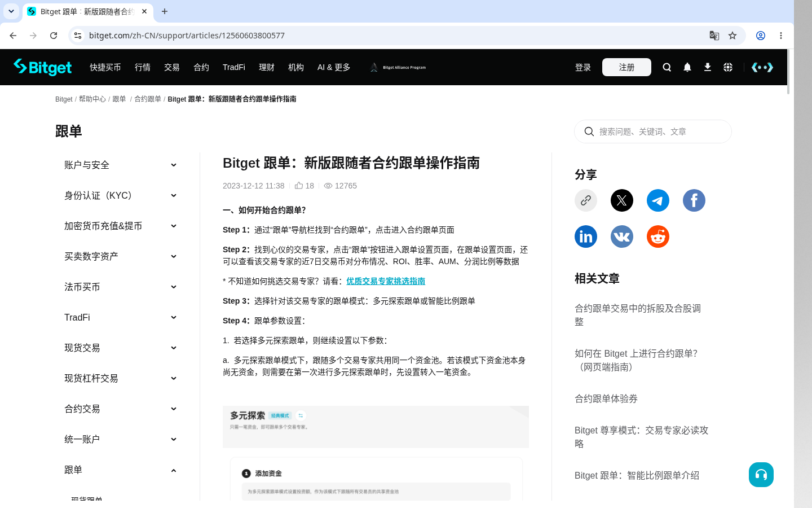The width and height of the screenshot is (812, 508).
Task: View site information icon in address bar
Action: [78, 36]
